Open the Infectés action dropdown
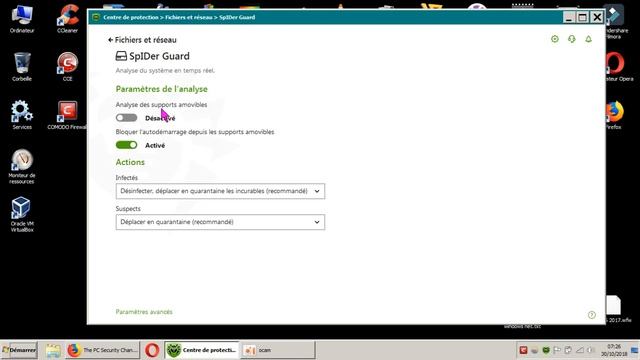 coord(220,191)
